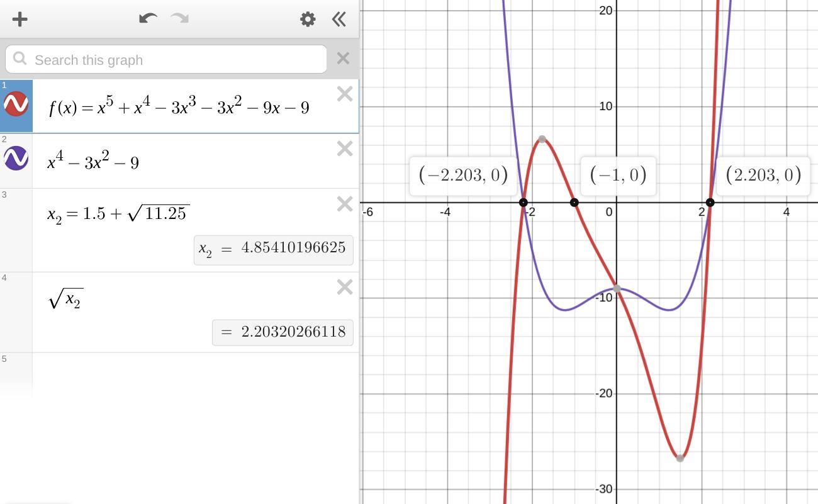Toggle visibility of purple x⁴ − 3x² − 9 curve
Screen dimensions: 818x504
tap(16, 159)
